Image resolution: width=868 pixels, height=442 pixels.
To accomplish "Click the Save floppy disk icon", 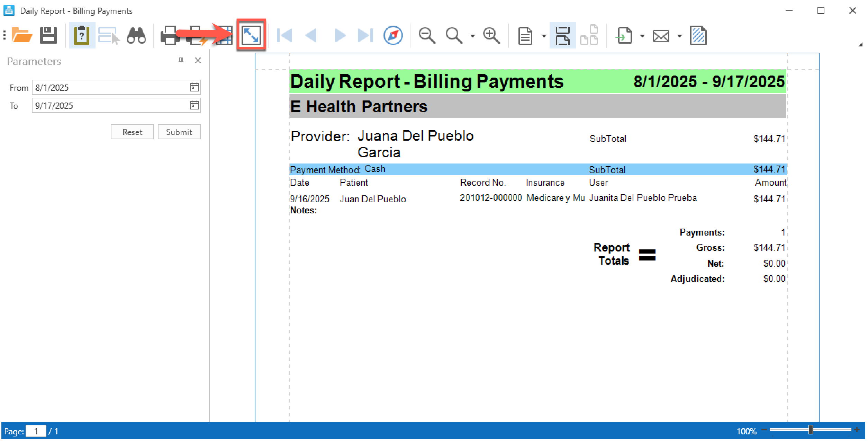I will (48, 35).
